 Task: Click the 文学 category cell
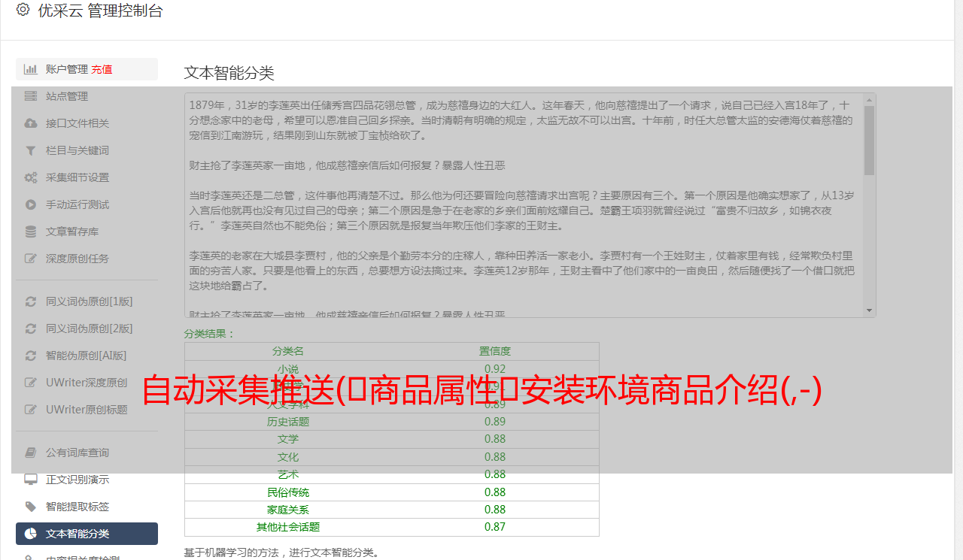point(288,439)
